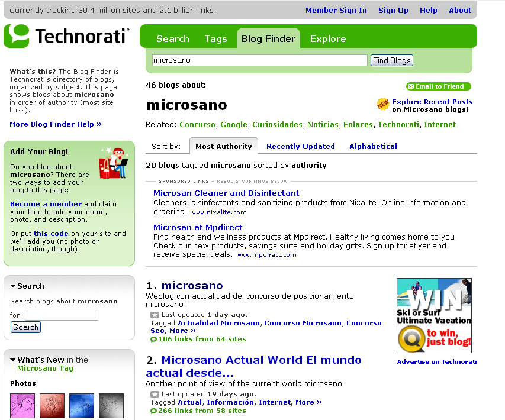The width and height of the screenshot is (505, 420).
Task: Open related tag Enlaces
Action: click(x=358, y=125)
